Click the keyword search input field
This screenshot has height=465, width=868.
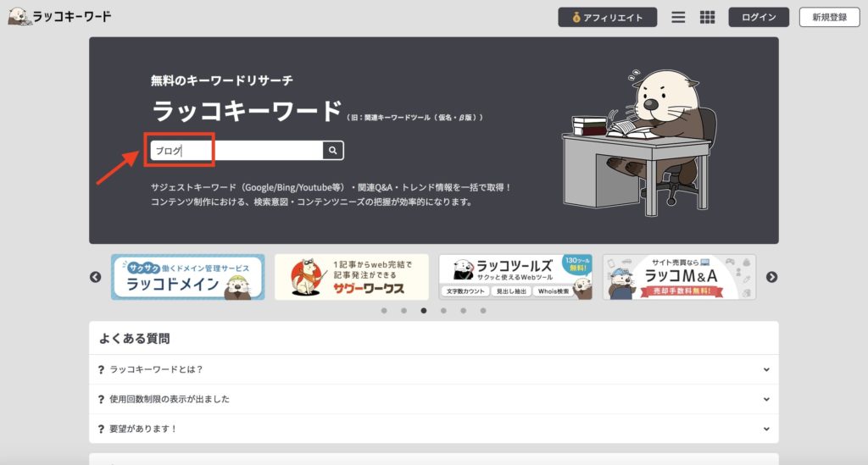[237, 151]
